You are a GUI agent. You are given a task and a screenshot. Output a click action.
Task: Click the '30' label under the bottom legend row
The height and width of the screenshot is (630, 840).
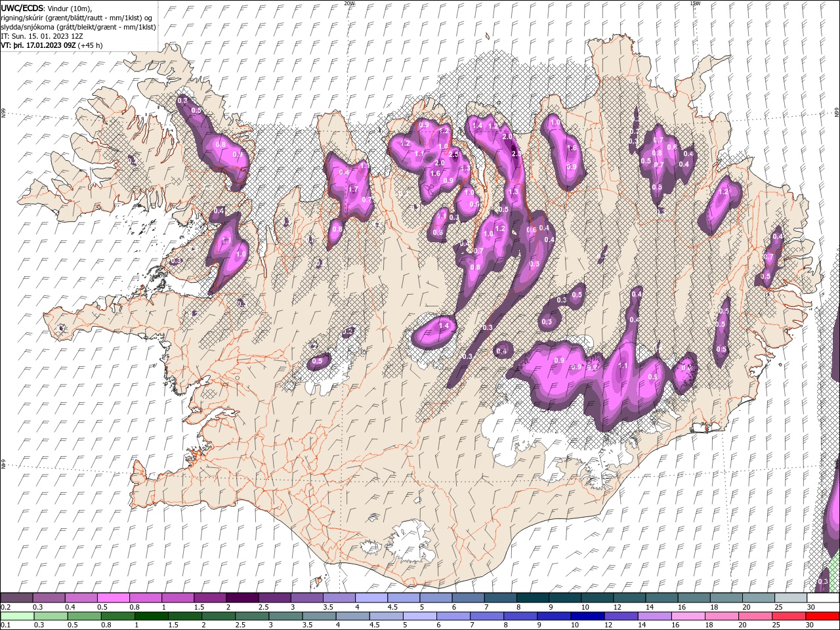[x=811, y=625]
